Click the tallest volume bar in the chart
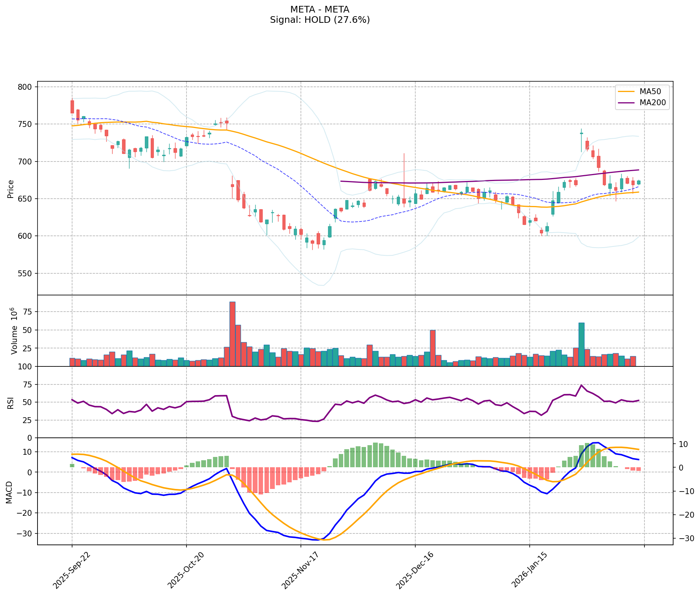 [232, 334]
